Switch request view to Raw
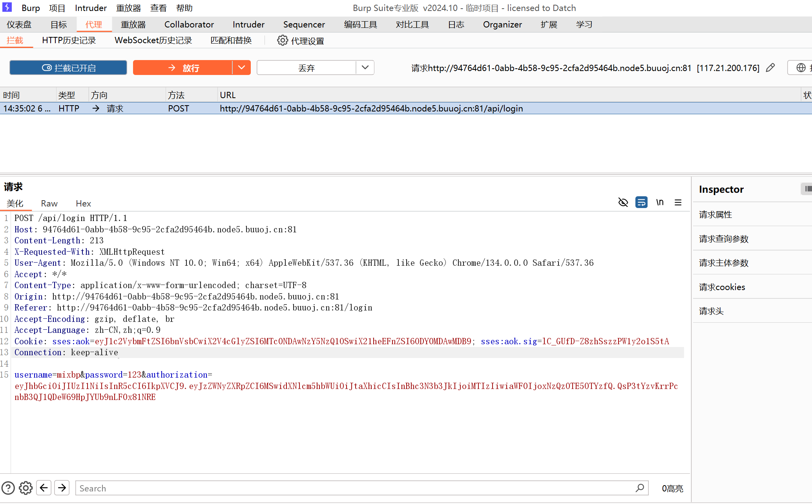This screenshot has width=812, height=504. tap(49, 203)
